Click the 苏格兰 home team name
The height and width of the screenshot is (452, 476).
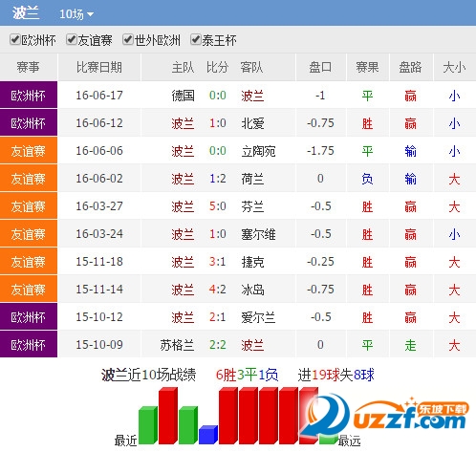click(x=177, y=345)
